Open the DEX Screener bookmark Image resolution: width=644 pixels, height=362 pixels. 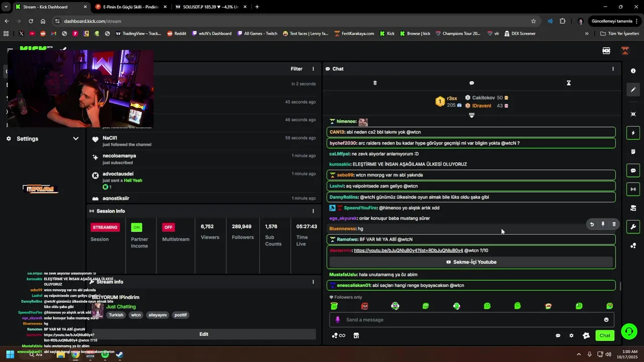click(520, 34)
